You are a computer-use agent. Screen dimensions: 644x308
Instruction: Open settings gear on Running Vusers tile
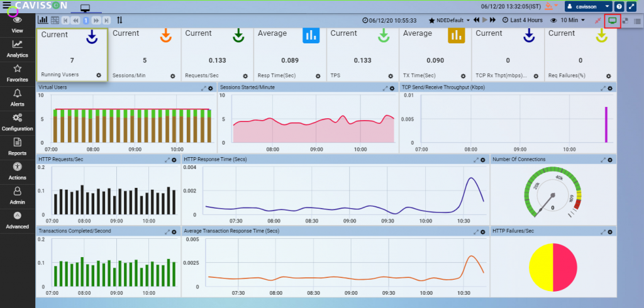point(99,75)
